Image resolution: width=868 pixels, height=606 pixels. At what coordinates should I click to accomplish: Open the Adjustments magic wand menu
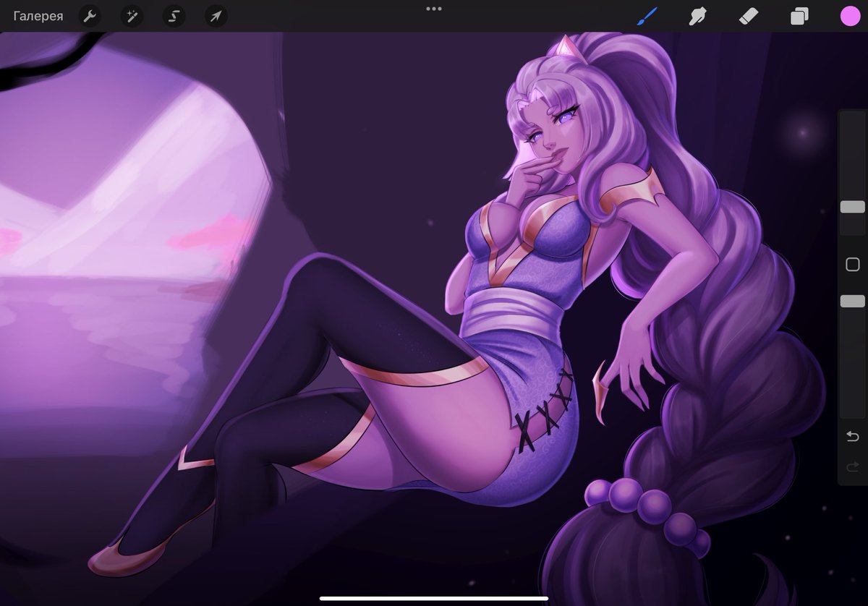pos(132,16)
